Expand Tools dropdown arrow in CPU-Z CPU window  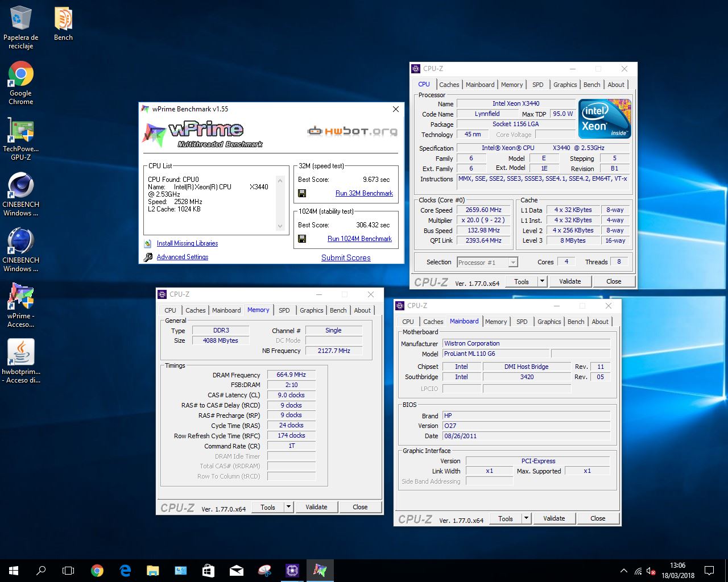click(x=542, y=281)
